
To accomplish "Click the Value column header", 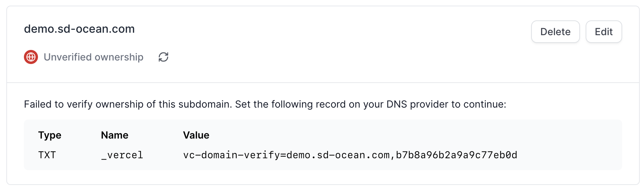I will click(x=196, y=135).
